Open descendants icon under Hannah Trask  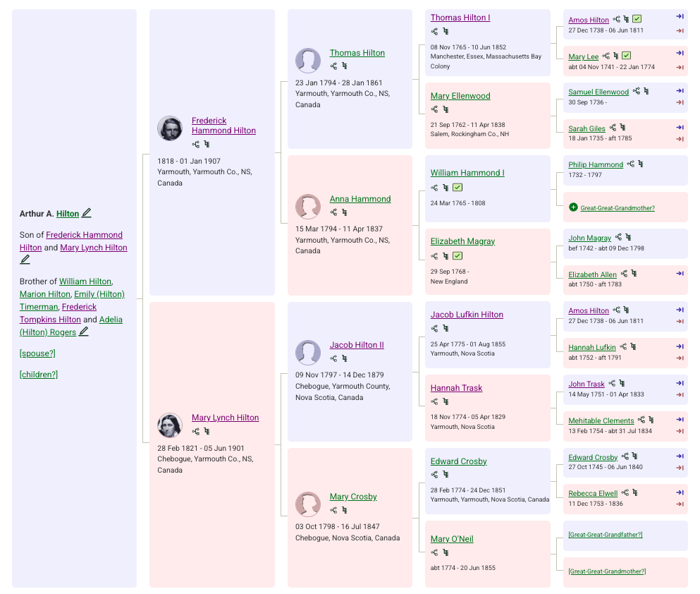[446, 401]
